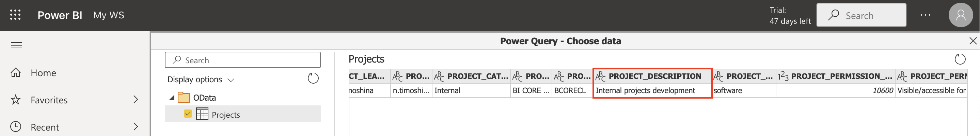Click the navigator Search input field
980x136 pixels.
click(x=247, y=60)
